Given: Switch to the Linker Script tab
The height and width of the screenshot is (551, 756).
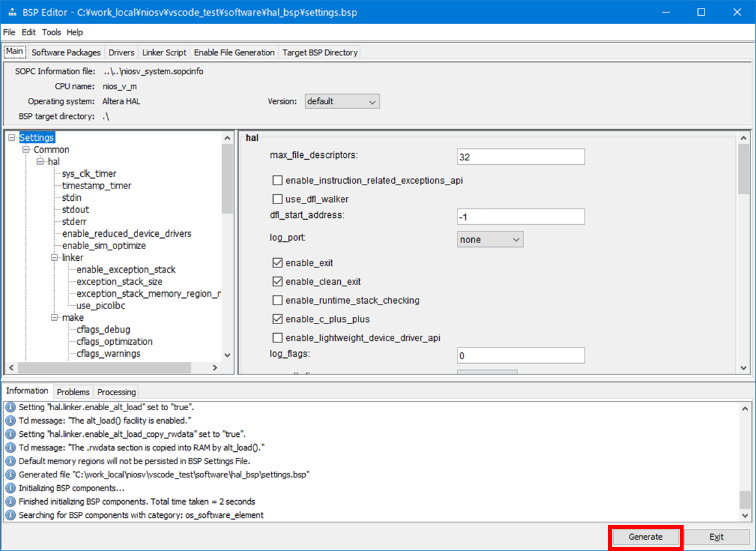Looking at the screenshot, I should point(164,53).
